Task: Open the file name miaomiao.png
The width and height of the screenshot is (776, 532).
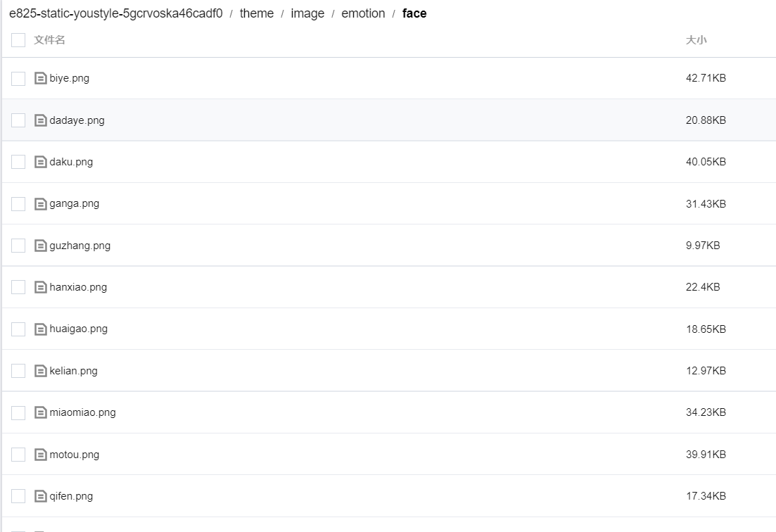Action: pyautogui.click(x=82, y=412)
